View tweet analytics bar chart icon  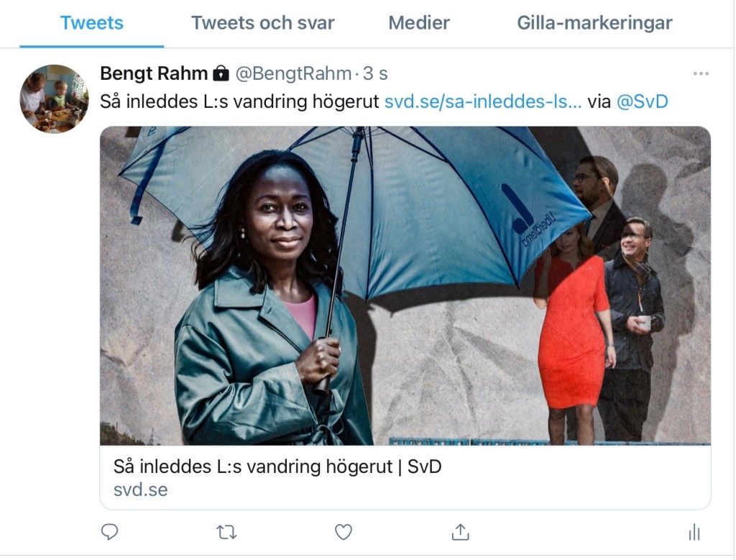click(694, 532)
